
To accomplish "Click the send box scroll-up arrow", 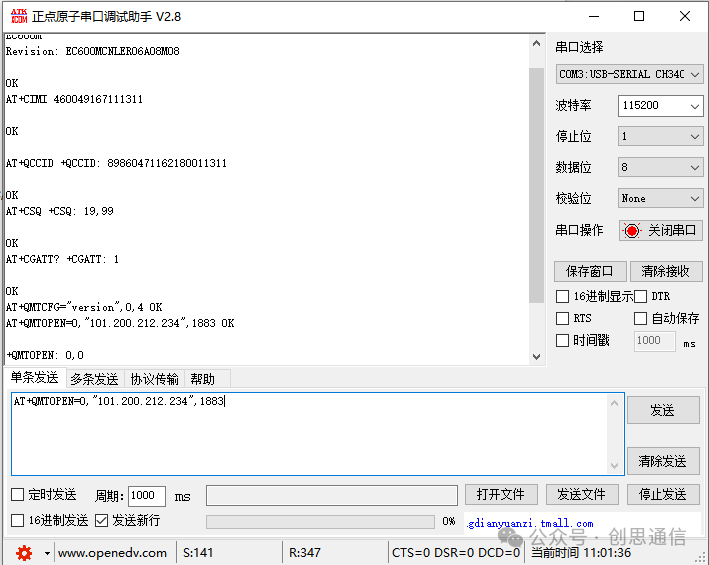I will 614,403.
